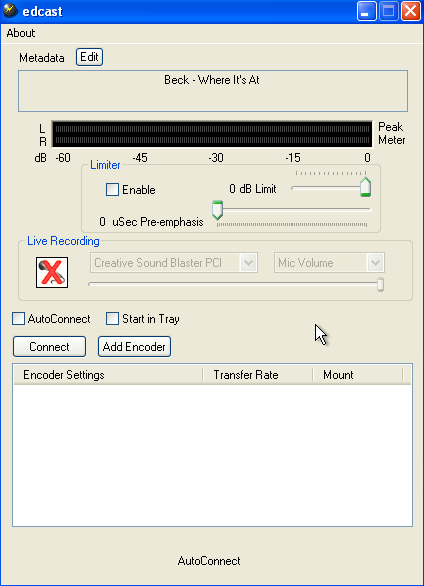Toggle the AutoConnect checkbox
Image resolution: width=424 pixels, height=586 pixels.
click(18, 319)
